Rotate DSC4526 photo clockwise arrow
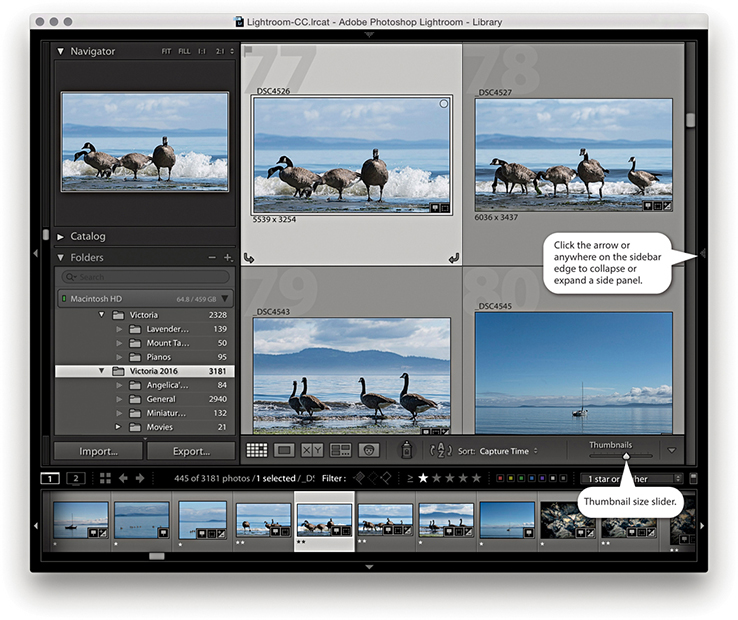Image resolution: width=738 pixels, height=620 pixels. pyautogui.click(x=453, y=258)
